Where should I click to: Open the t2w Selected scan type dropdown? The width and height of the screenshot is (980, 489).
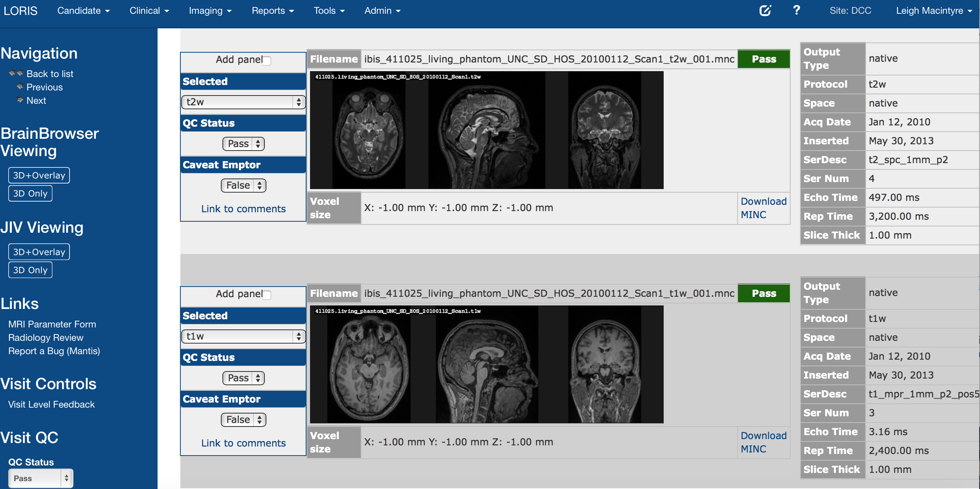243,102
